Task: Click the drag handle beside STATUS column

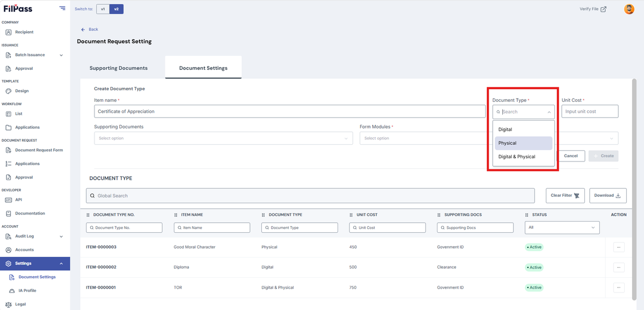Action: pos(527,215)
